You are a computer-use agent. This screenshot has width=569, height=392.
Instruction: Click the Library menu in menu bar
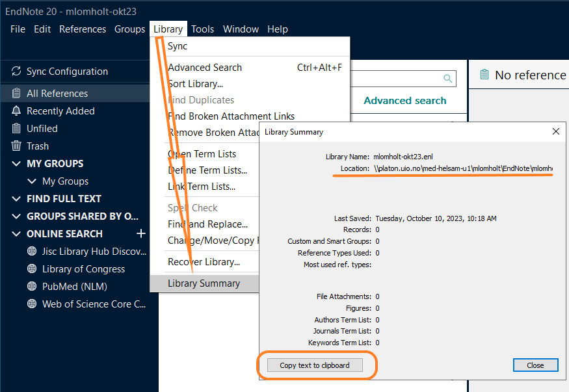point(168,29)
